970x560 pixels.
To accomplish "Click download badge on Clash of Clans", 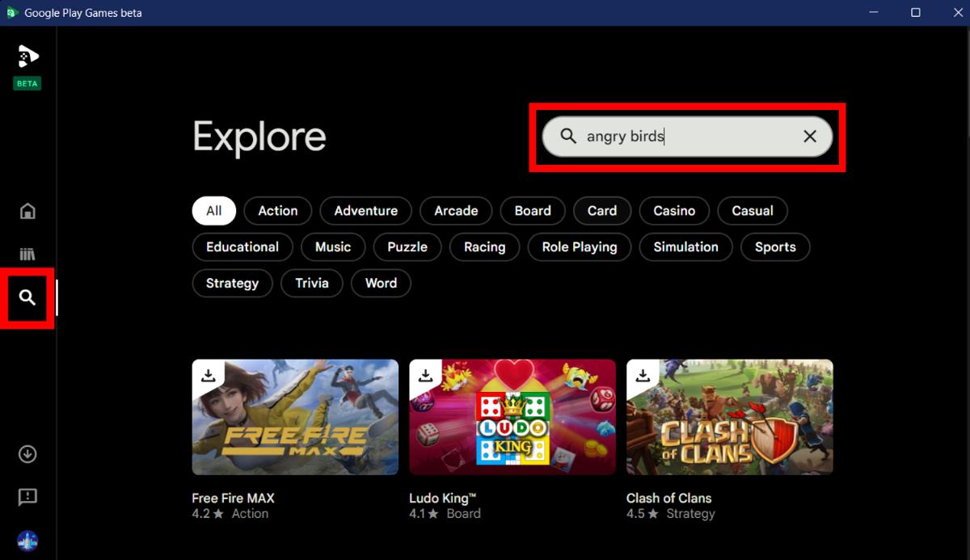I will (643, 375).
